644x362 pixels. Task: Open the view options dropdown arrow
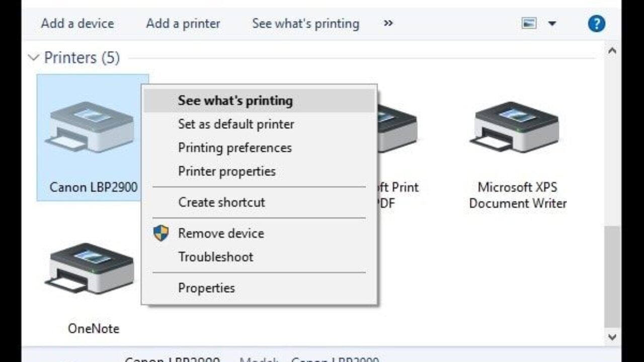point(552,24)
